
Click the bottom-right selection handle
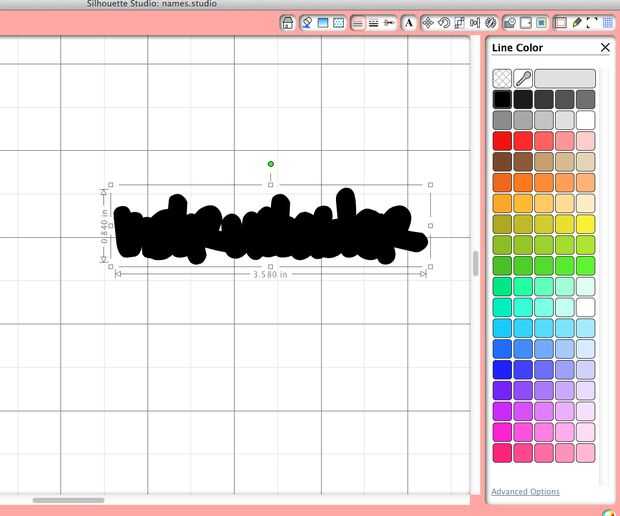pos(430,267)
